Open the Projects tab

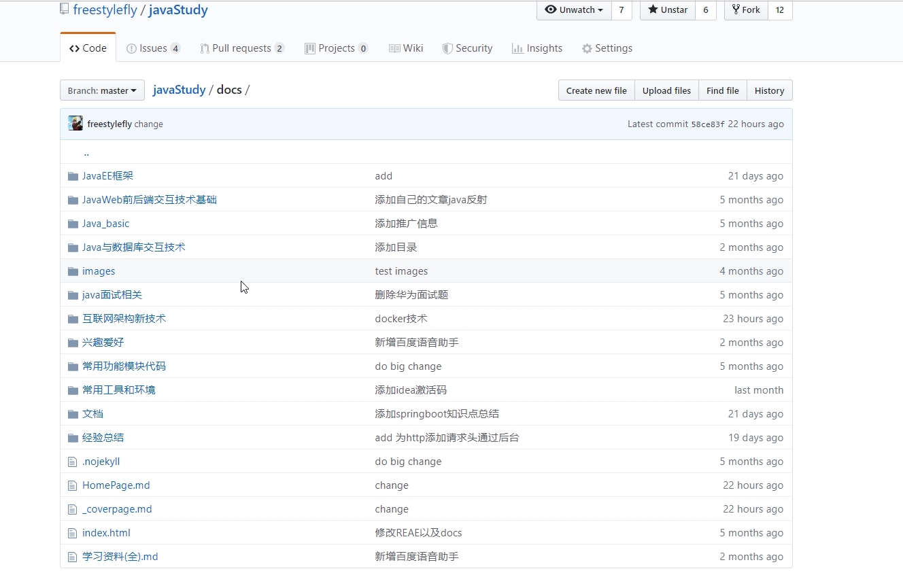coord(337,48)
